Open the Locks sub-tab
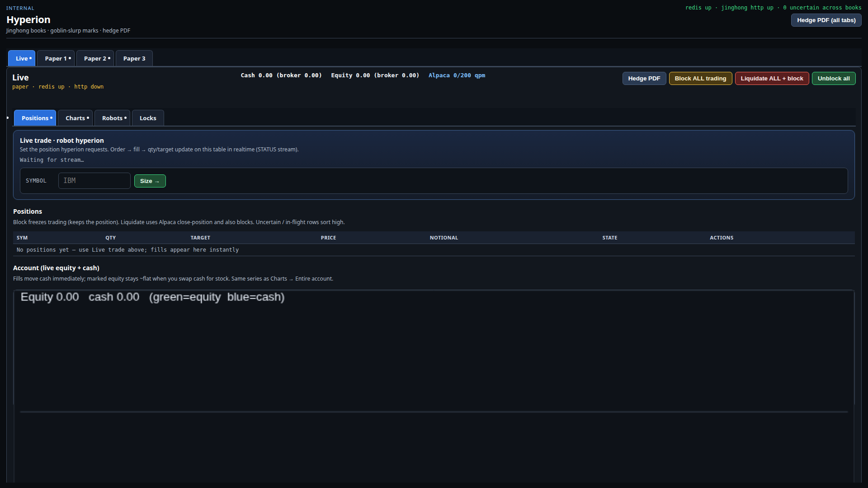The image size is (868, 488). pyautogui.click(x=148, y=118)
